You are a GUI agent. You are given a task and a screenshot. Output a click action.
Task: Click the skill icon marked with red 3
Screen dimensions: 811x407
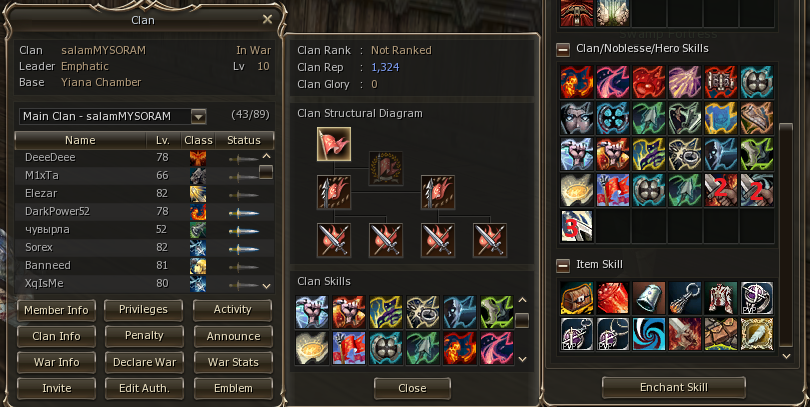[x=577, y=226]
